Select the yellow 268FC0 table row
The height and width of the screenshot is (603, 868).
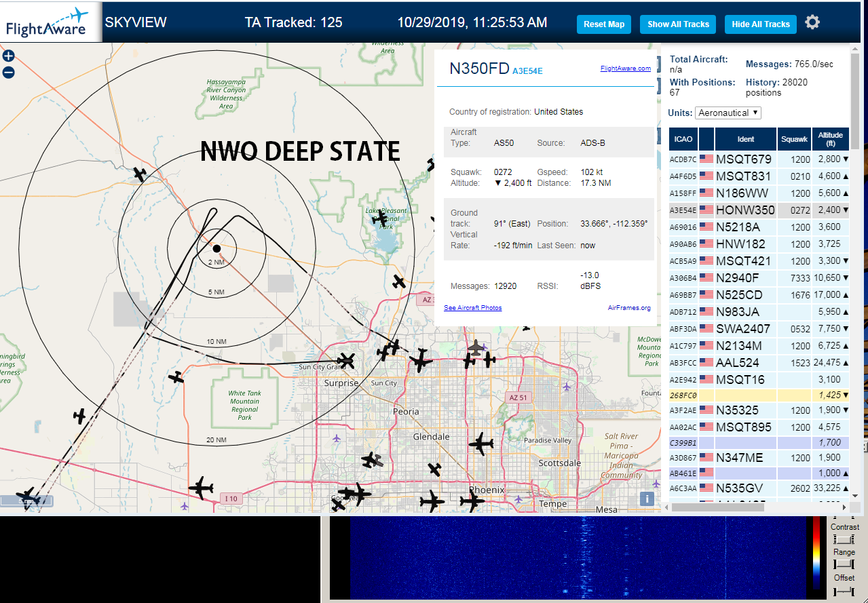759,395
